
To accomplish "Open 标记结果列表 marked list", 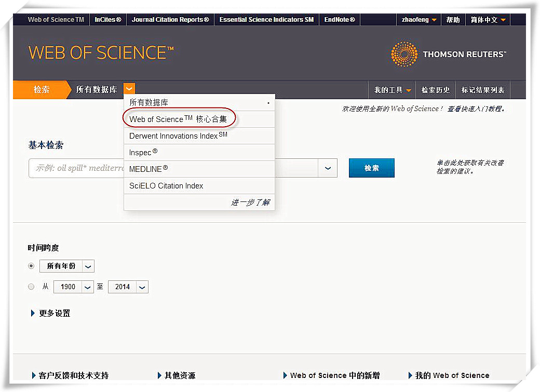I will [483, 90].
